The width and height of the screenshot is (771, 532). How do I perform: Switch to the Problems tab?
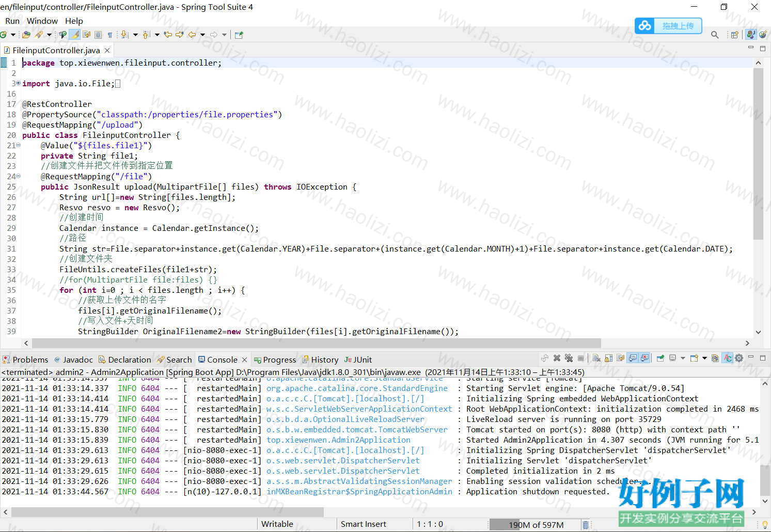(x=25, y=359)
